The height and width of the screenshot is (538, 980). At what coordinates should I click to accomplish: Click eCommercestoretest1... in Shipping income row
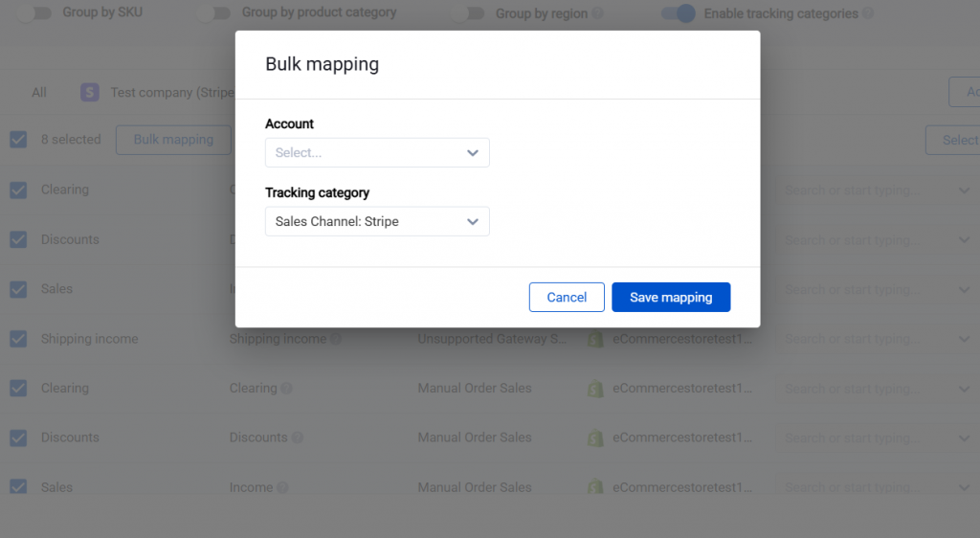(x=682, y=339)
